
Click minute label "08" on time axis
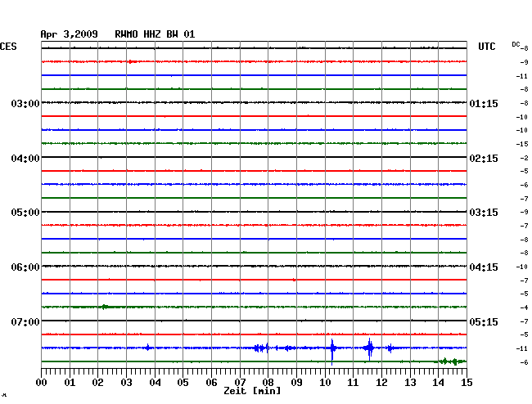(268, 383)
